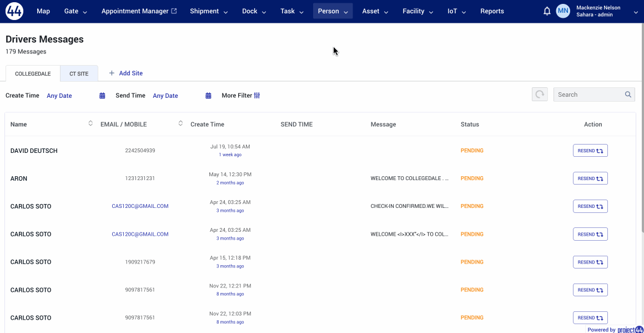The width and height of the screenshot is (644, 333).
Task: Click "CHECK-IN CONFIRMED.WE WIL..." message text
Action: pos(410,206)
